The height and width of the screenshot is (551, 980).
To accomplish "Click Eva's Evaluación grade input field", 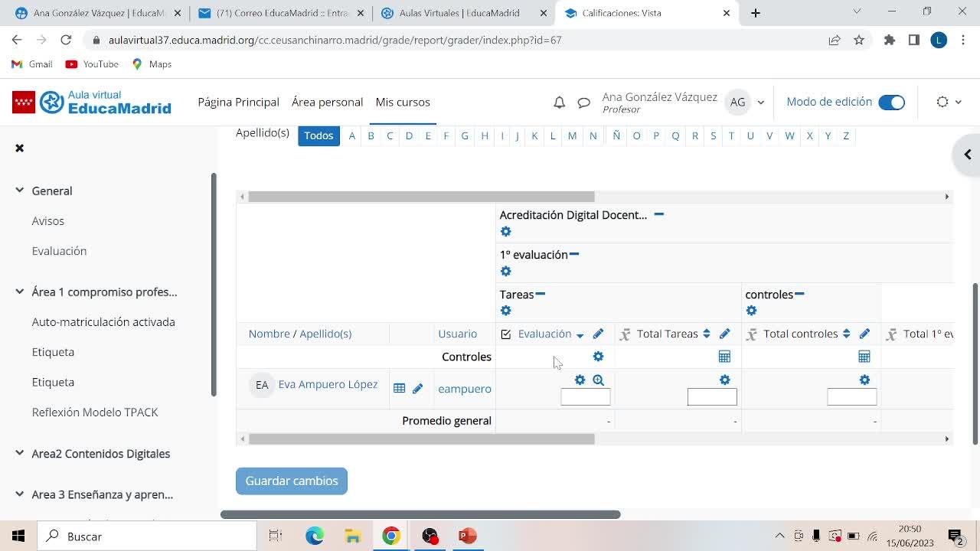I will coord(586,397).
